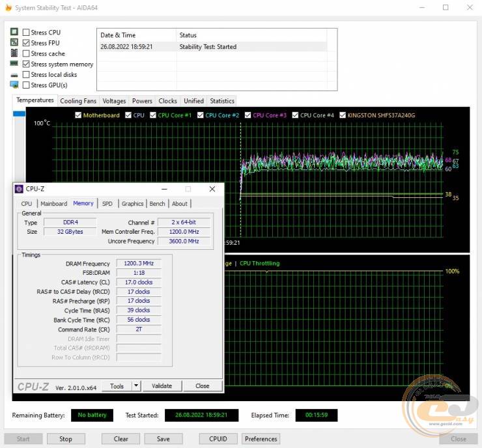This screenshot has height=448, width=482.
Task: Click the system memory module icon
Action: (x=14, y=63)
